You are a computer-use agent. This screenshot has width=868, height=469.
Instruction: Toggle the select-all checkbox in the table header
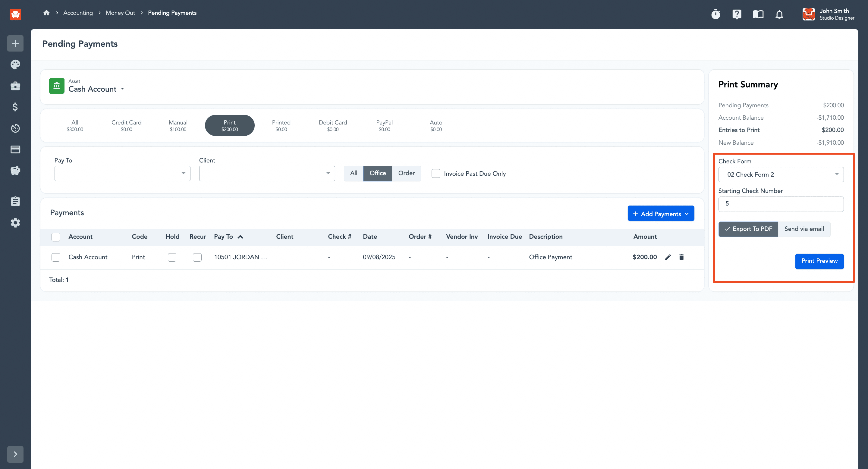(x=56, y=237)
